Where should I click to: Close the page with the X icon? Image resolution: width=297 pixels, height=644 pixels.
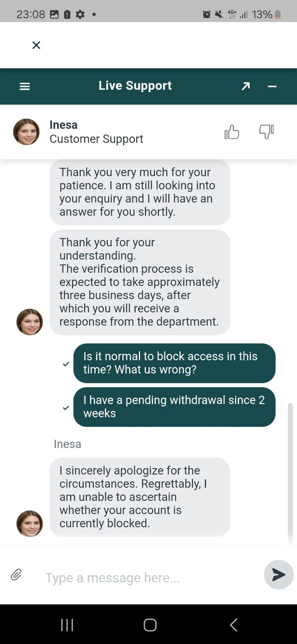pyautogui.click(x=36, y=45)
